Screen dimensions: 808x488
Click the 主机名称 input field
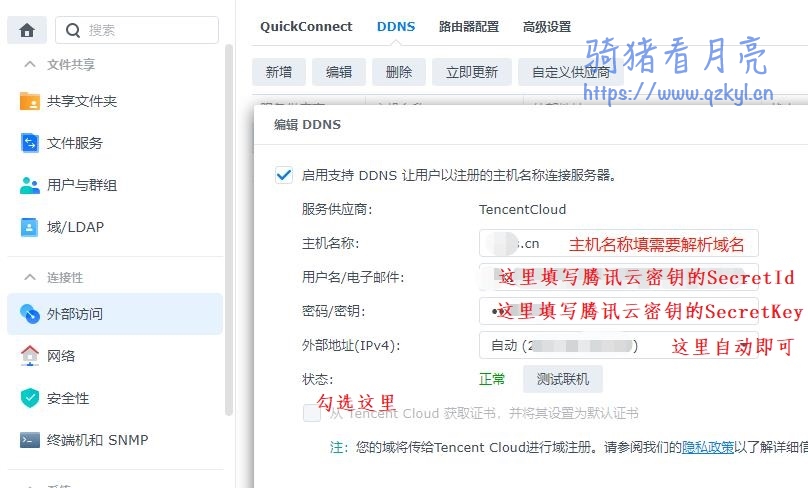[618, 243]
